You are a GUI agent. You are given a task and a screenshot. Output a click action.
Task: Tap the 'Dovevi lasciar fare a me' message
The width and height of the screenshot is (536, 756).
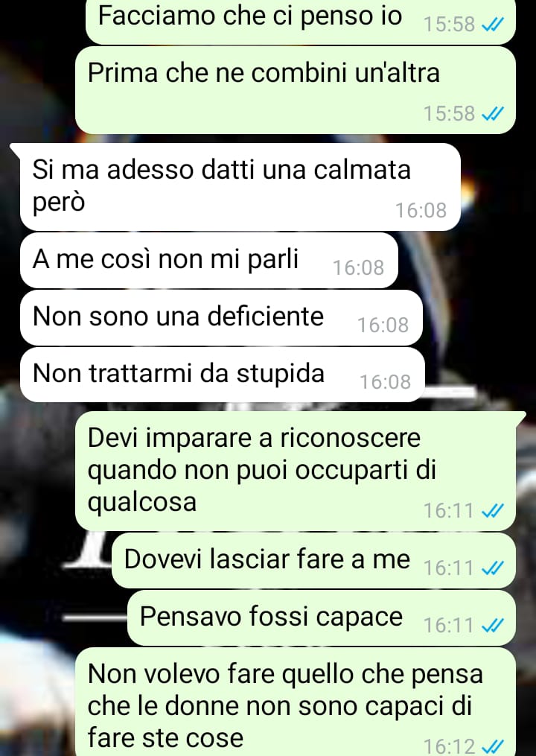pos(314,561)
